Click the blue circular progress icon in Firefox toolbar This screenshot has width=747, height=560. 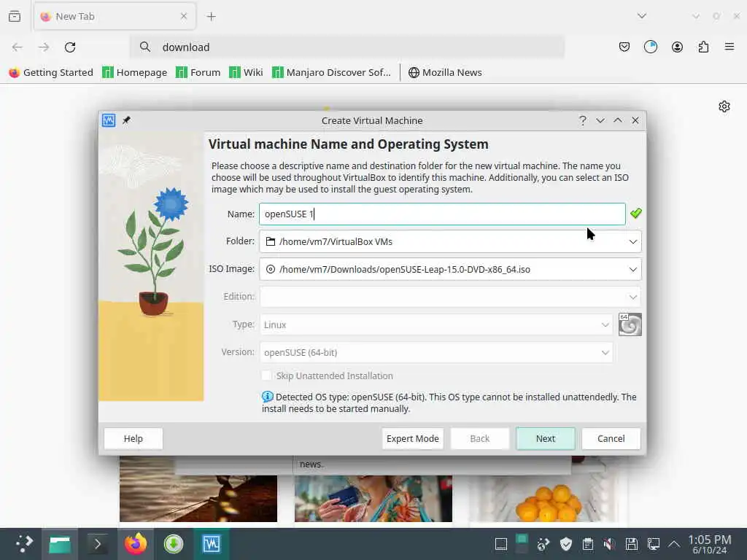pyautogui.click(x=650, y=47)
